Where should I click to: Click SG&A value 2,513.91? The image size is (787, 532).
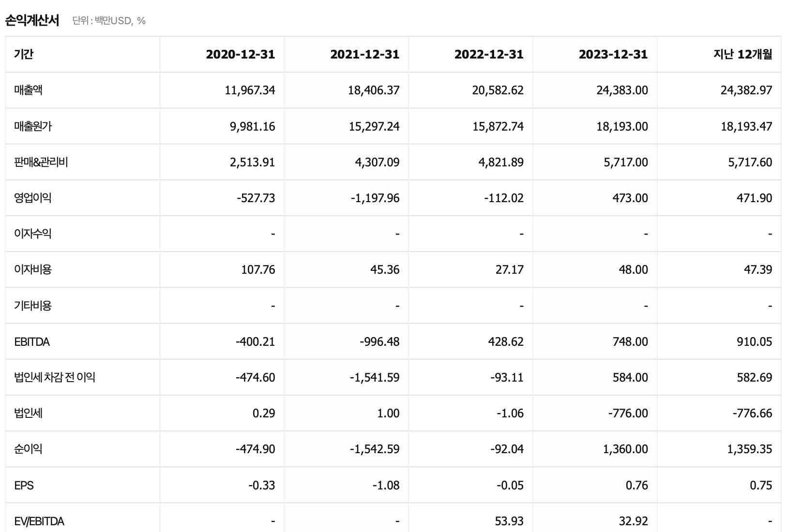tap(252, 162)
